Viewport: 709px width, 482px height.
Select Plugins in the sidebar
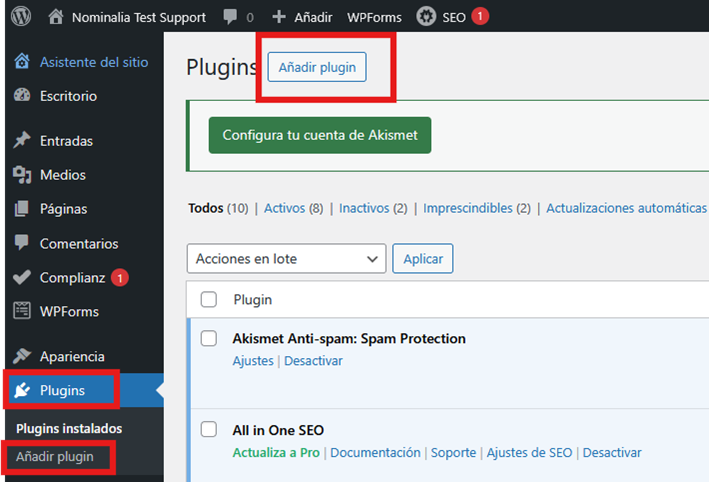[x=62, y=390]
